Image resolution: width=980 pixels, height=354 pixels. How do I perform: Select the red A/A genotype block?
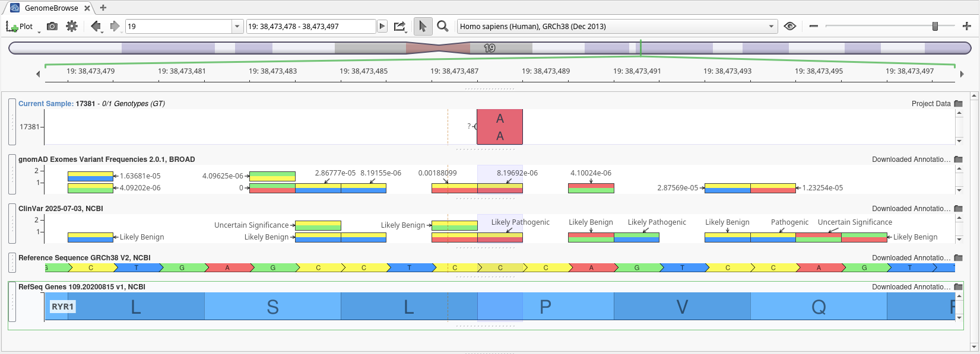click(x=500, y=127)
